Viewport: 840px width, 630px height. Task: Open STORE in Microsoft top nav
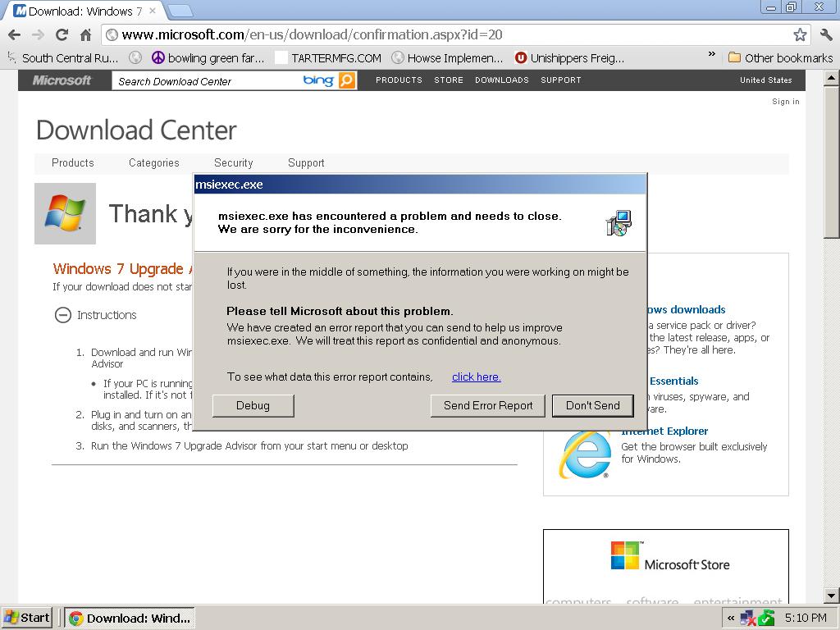pyautogui.click(x=449, y=80)
